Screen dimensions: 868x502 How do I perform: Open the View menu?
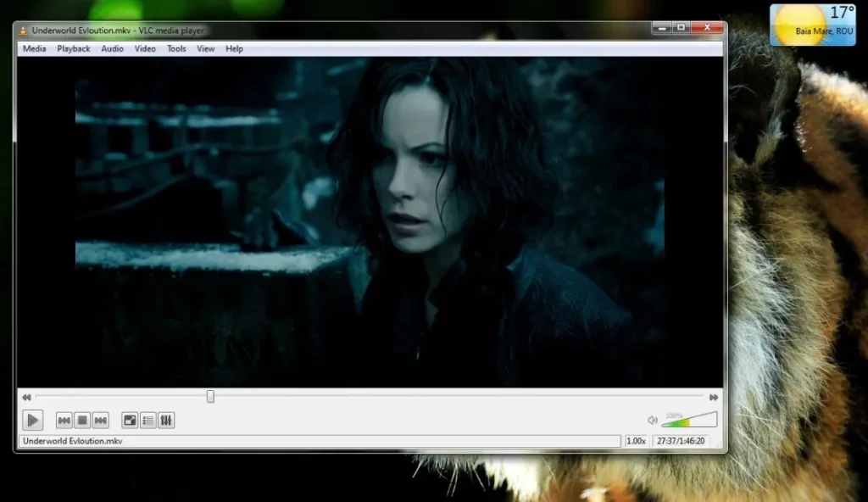tap(205, 49)
